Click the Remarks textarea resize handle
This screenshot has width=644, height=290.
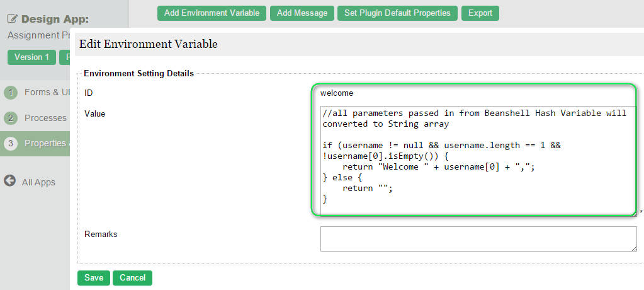pyautogui.click(x=634, y=248)
